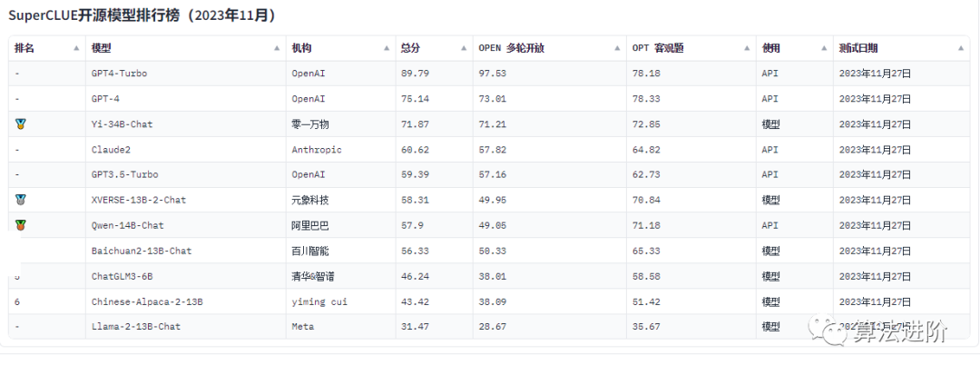Select the GPT4-Turbo model cell
Image resolution: width=980 pixels, height=375 pixels.
186,74
